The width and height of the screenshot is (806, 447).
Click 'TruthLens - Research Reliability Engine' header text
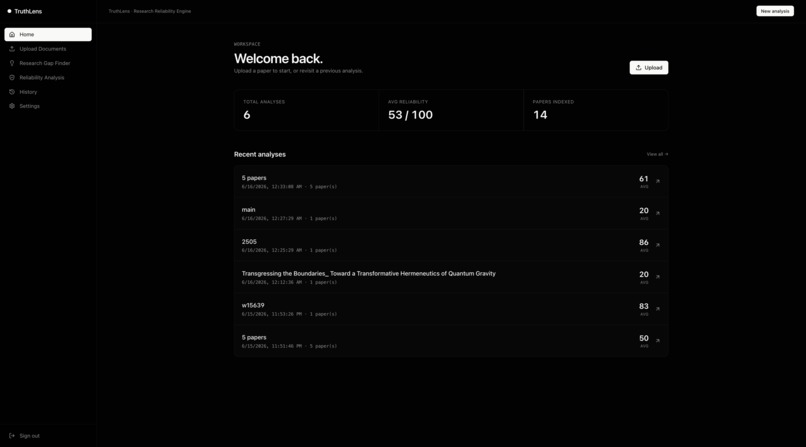pyautogui.click(x=150, y=11)
